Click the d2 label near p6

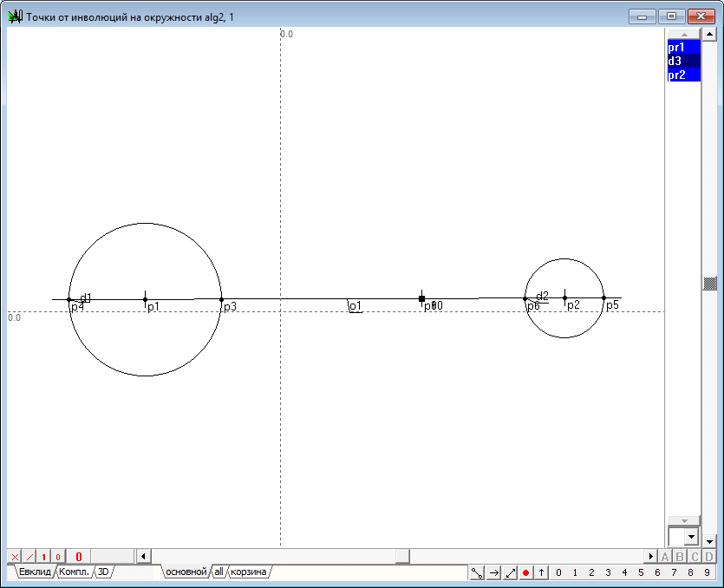coord(543,296)
